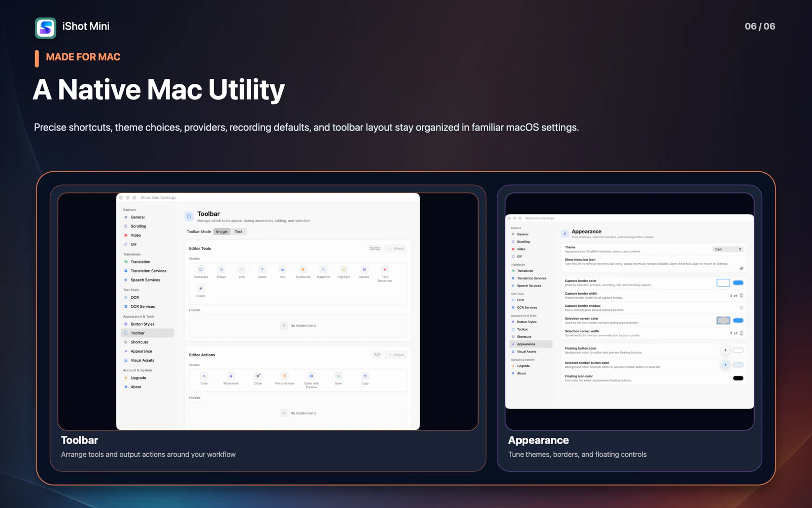The width and height of the screenshot is (812, 508).
Task: Click the Pin to Screen action icon
Action: coord(285,376)
